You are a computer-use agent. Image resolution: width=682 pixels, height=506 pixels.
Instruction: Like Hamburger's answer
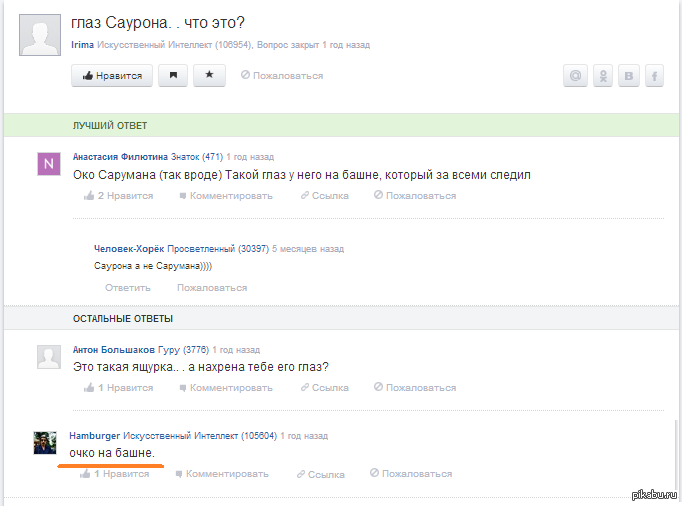tap(115, 473)
